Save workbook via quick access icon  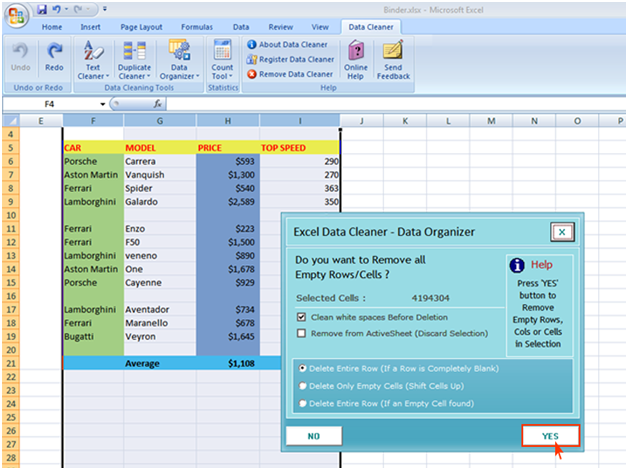click(x=42, y=9)
